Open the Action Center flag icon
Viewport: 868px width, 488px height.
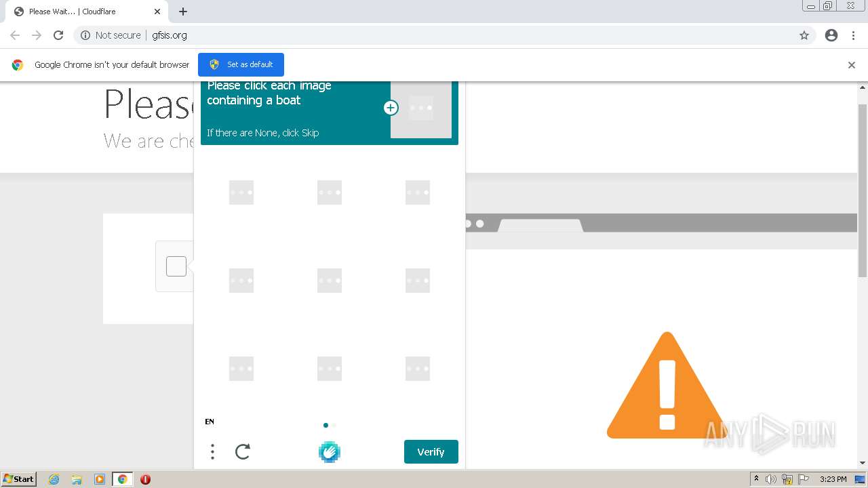(804, 479)
